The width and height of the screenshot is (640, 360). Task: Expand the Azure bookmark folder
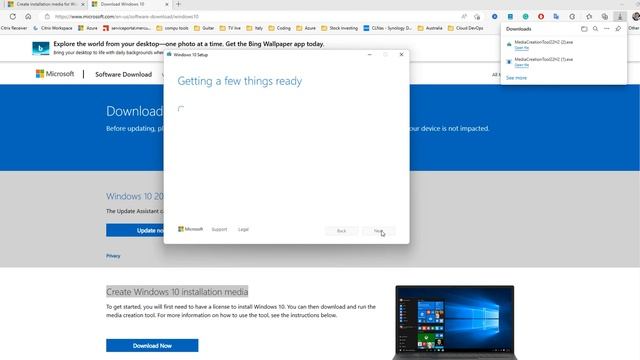click(306, 28)
